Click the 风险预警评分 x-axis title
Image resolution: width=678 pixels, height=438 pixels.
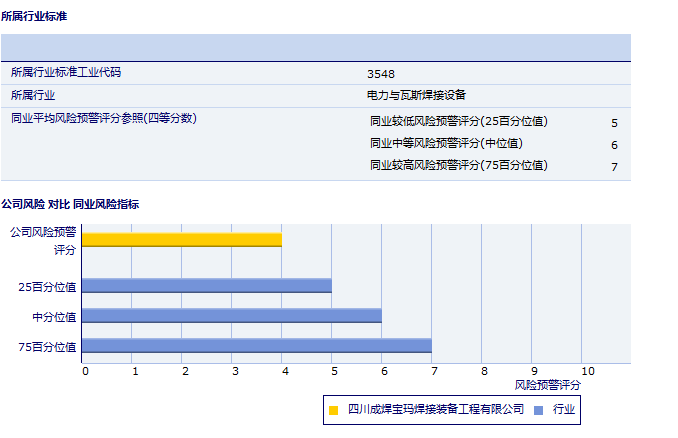tap(547, 384)
